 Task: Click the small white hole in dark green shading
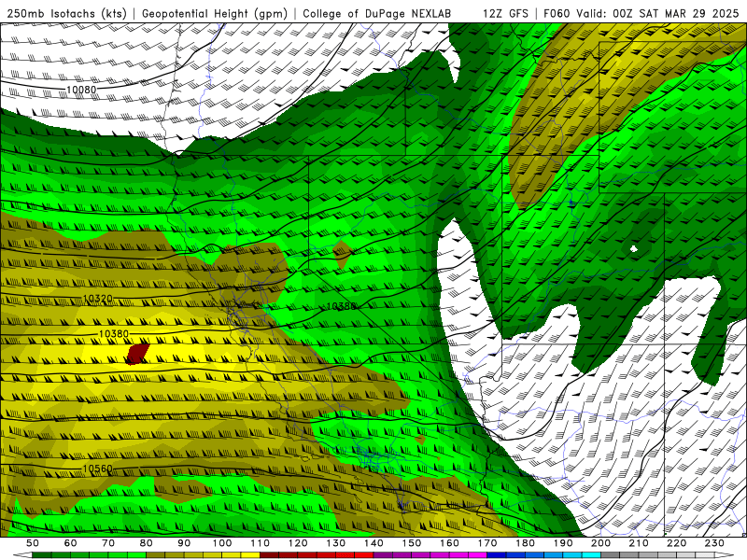click(634, 248)
